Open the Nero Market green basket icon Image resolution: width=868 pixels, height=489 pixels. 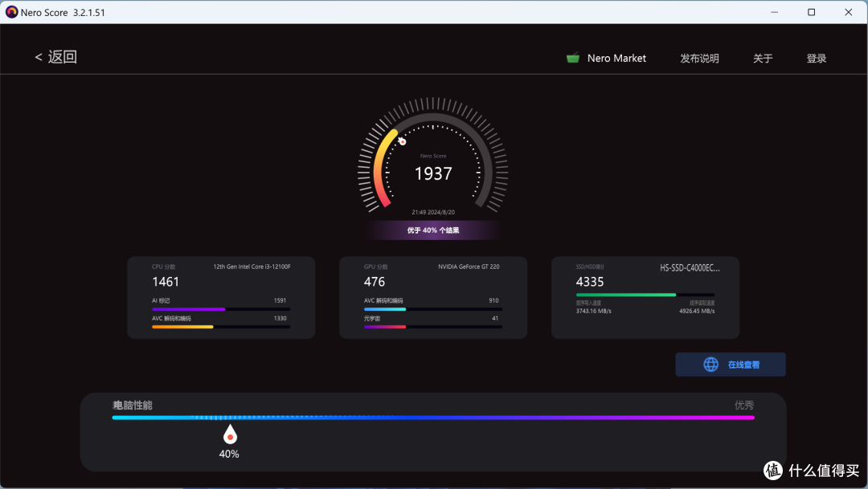point(573,58)
